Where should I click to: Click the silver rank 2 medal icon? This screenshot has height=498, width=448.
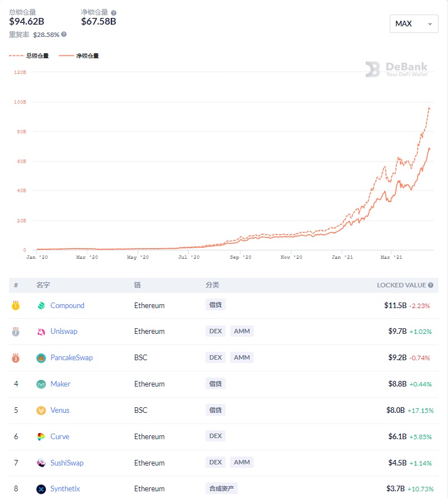point(16,332)
